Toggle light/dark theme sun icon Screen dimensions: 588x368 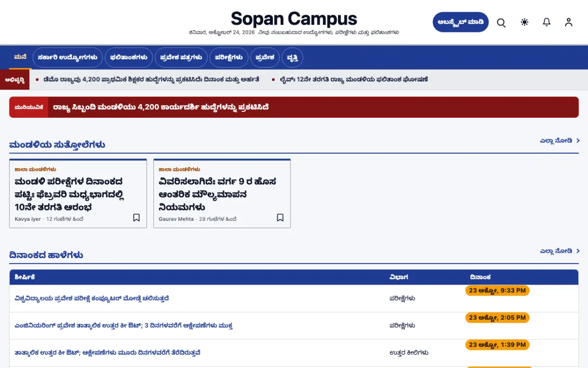[x=525, y=22]
